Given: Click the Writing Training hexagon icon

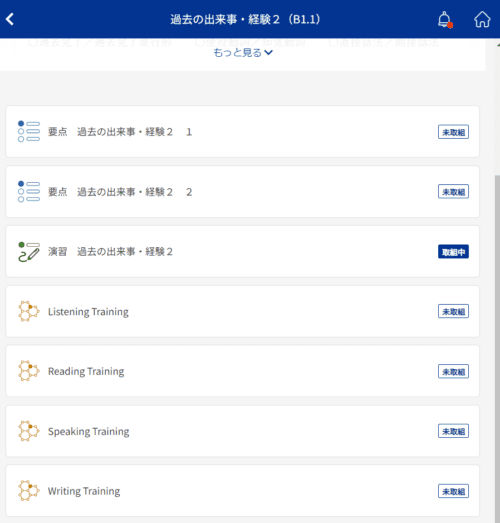Looking at the screenshot, I should tap(29, 491).
